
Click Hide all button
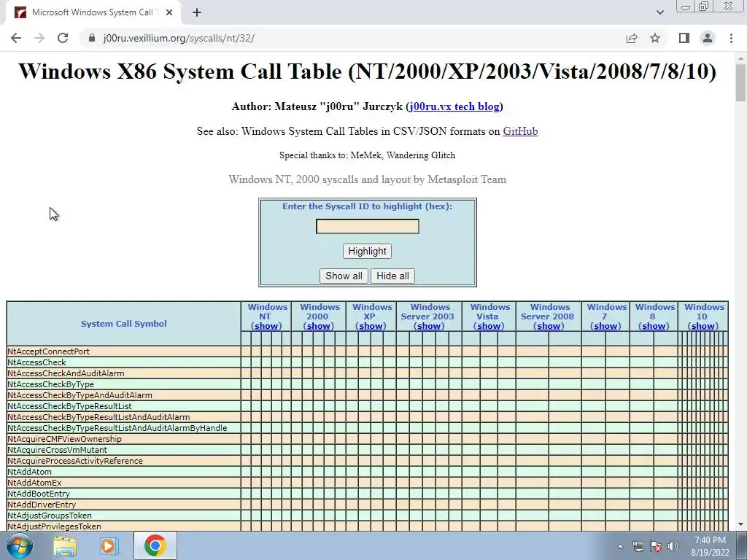pyautogui.click(x=392, y=276)
